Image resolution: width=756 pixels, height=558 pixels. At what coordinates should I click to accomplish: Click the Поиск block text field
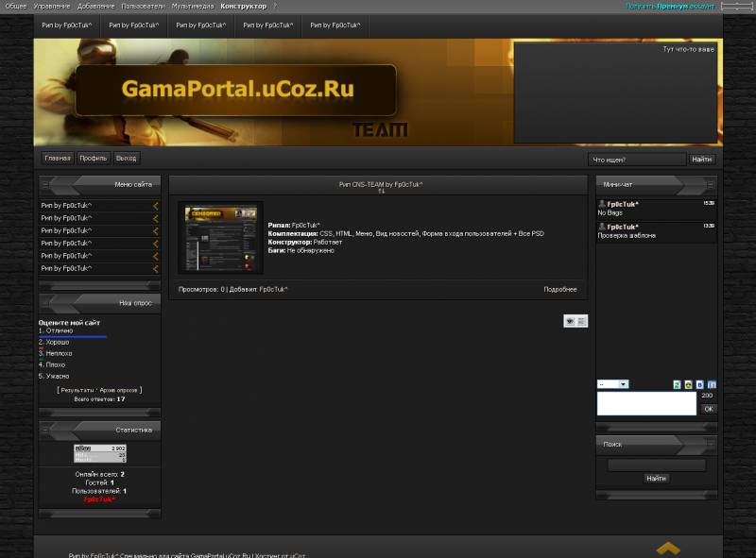pyautogui.click(x=656, y=465)
